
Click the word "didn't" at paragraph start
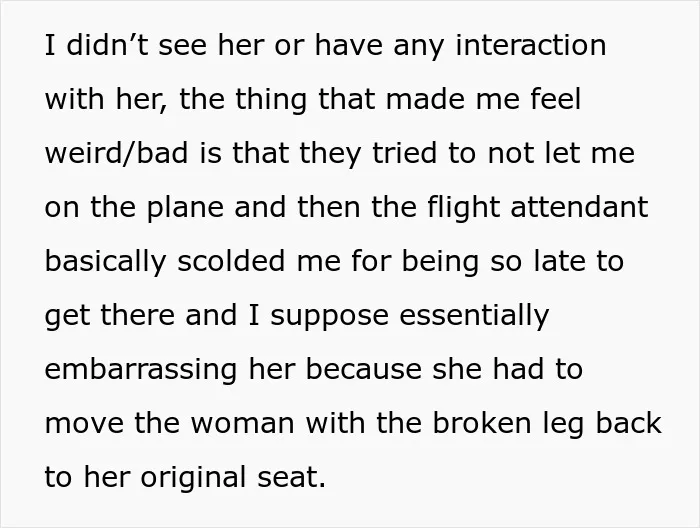tap(107, 46)
